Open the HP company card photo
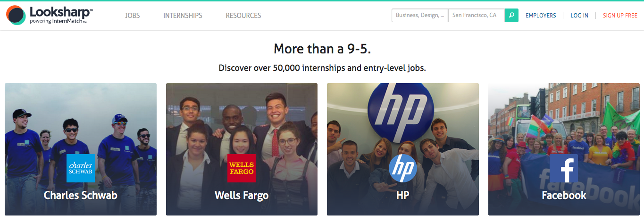 pos(403,149)
